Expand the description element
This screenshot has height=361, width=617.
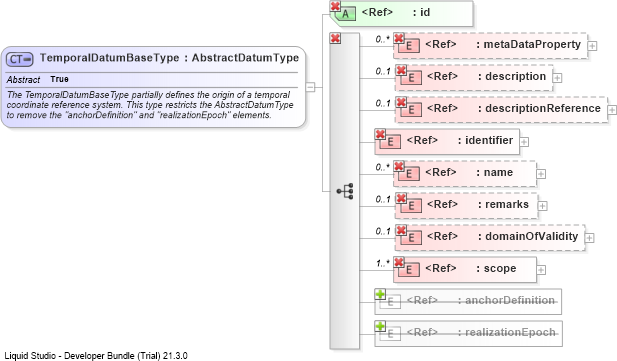557,78
